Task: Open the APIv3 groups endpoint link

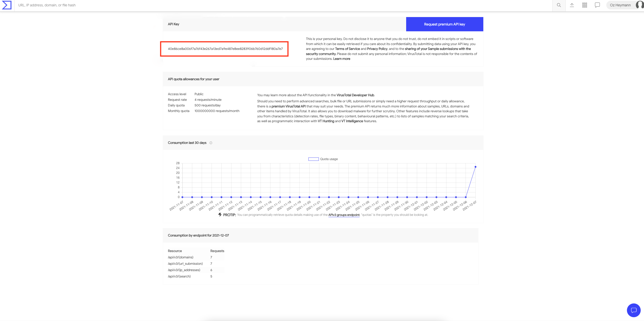Action: pyautogui.click(x=344, y=215)
